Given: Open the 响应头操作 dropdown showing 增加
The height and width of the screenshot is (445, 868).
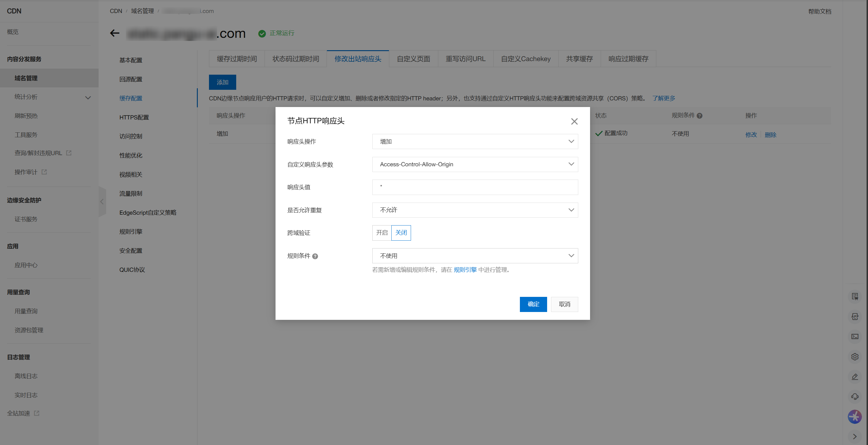Looking at the screenshot, I should pyautogui.click(x=475, y=141).
